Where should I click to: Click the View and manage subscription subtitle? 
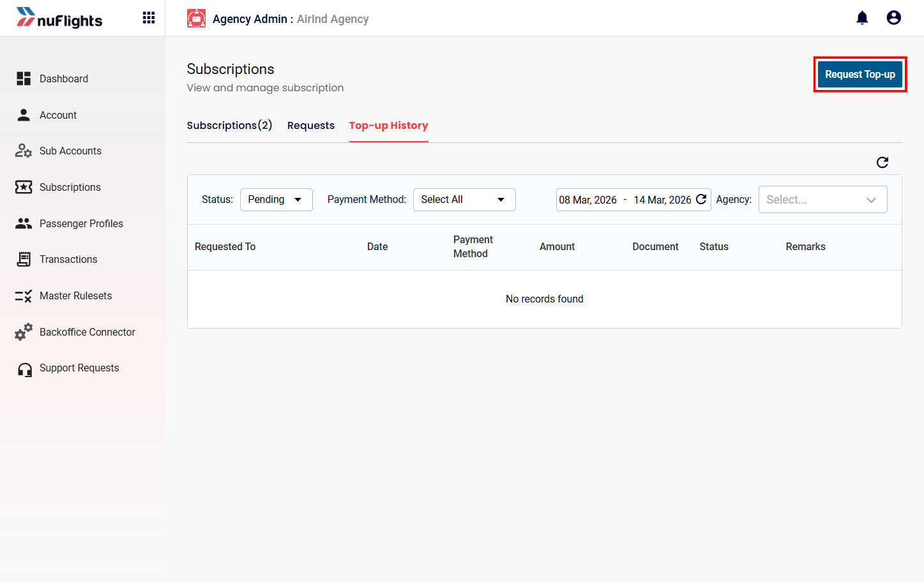click(x=265, y=87)
